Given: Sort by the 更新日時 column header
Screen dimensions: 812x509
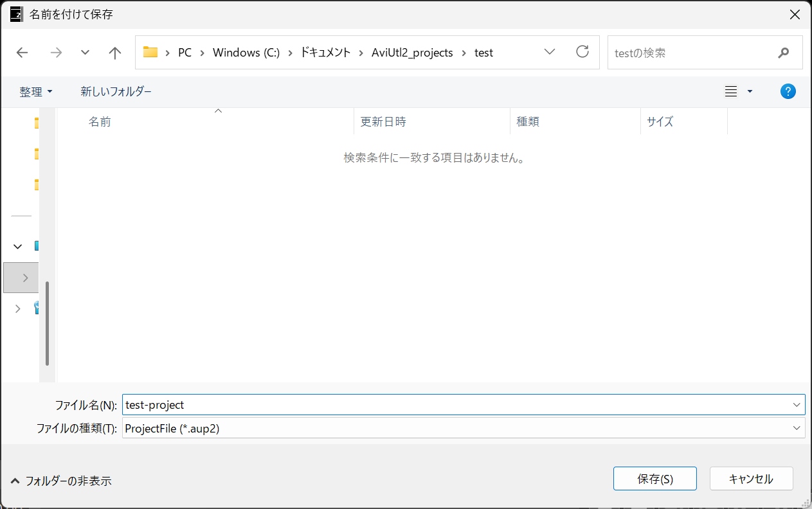Looking at the screenshot, I should (383, 121).
